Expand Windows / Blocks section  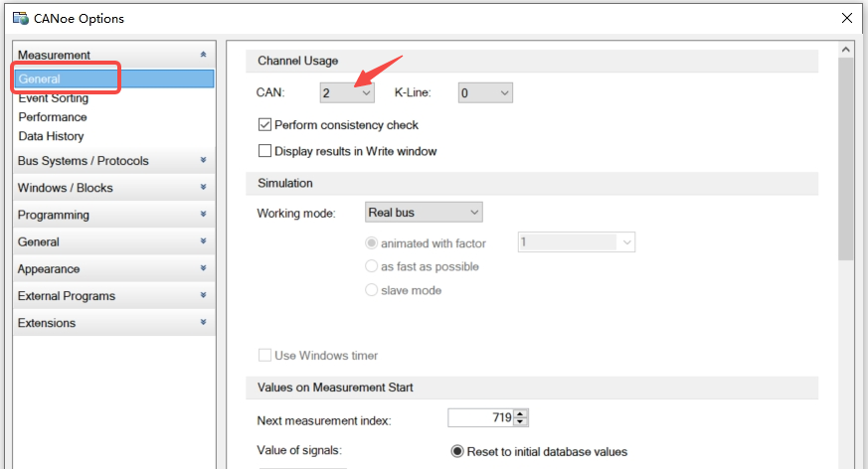click(113, 188)
